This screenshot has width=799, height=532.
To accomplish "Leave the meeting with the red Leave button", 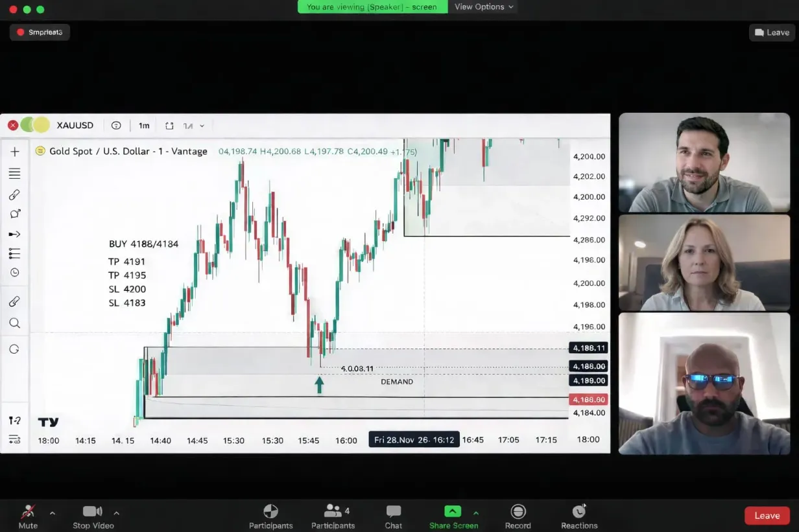I will tap(767, 515).
